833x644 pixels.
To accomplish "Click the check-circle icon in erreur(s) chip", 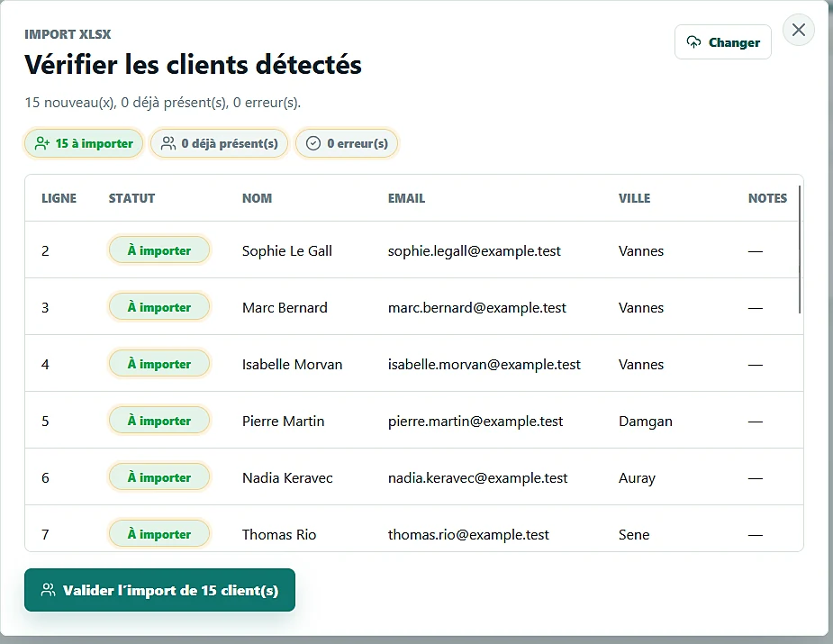I will pos(313,143).
